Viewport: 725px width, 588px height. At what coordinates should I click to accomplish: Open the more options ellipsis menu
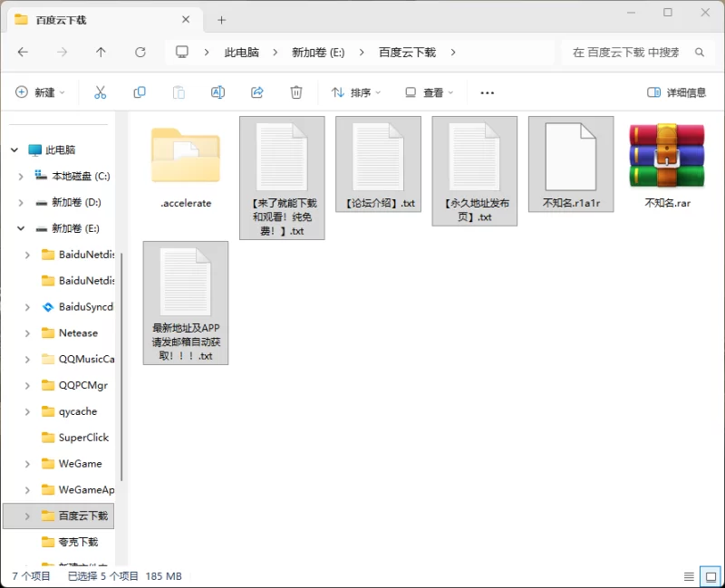click(488, 92)
